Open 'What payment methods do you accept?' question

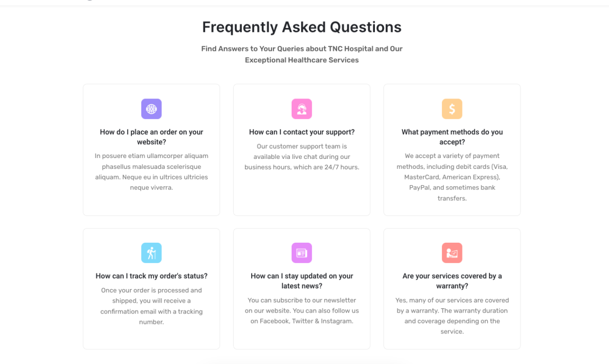tap(452, 137)
